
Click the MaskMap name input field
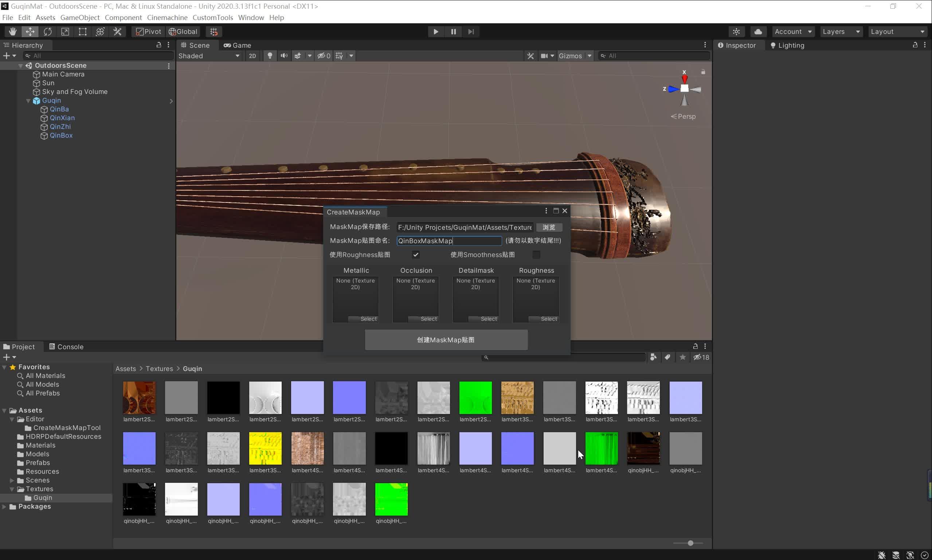click(x=449, y=241)
